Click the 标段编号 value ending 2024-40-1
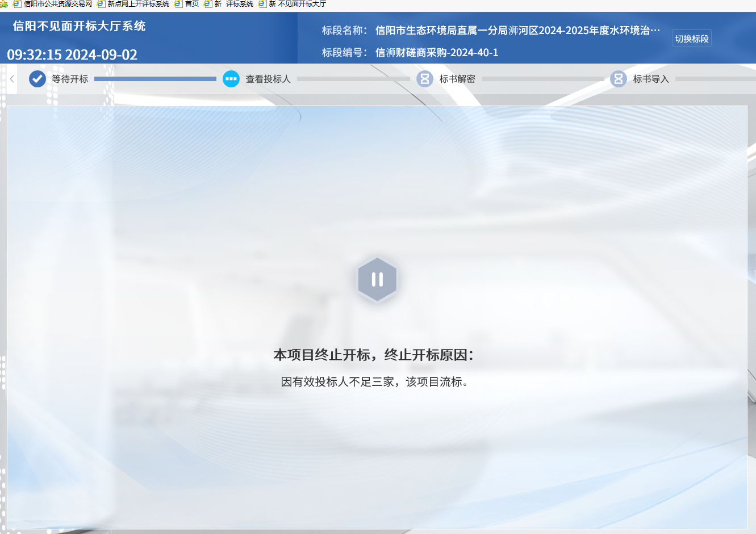Image resolution: width=756 pixels, height=534 pixels. [x=437, y=53]
